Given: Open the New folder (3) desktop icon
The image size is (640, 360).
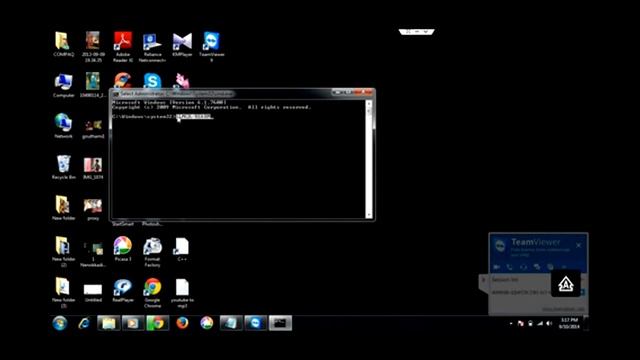Looking at the screenshot, I should [63, 292].
